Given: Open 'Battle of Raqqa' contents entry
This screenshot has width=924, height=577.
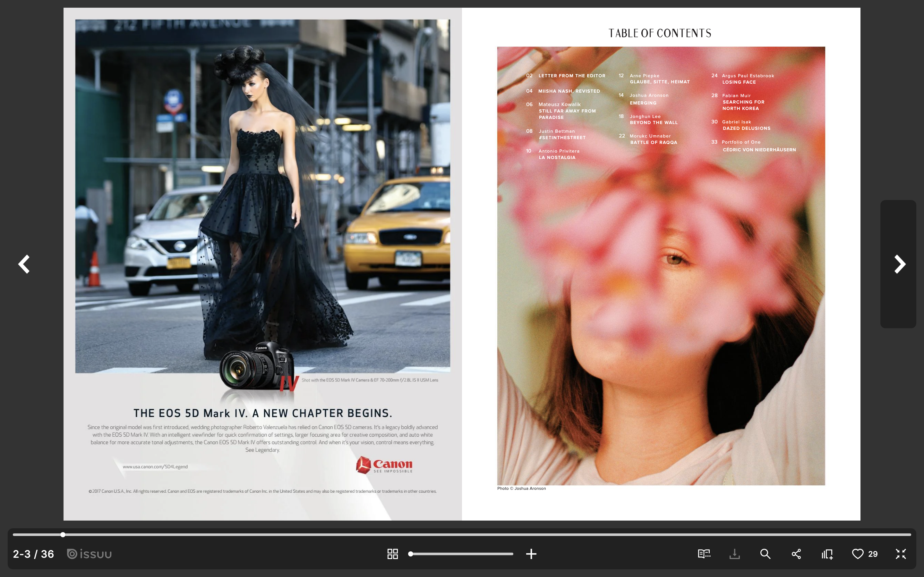Looking at the screenshot, I should [x=653, y=142].
